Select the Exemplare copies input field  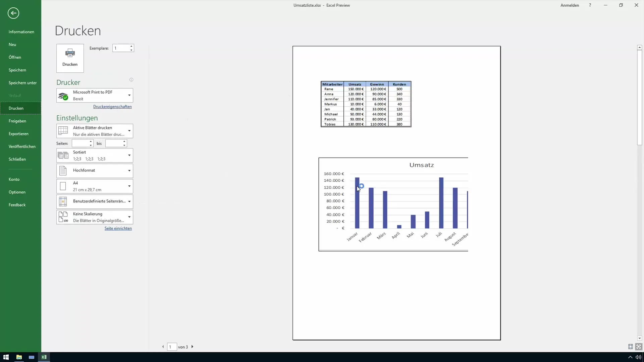coord(120,48)
